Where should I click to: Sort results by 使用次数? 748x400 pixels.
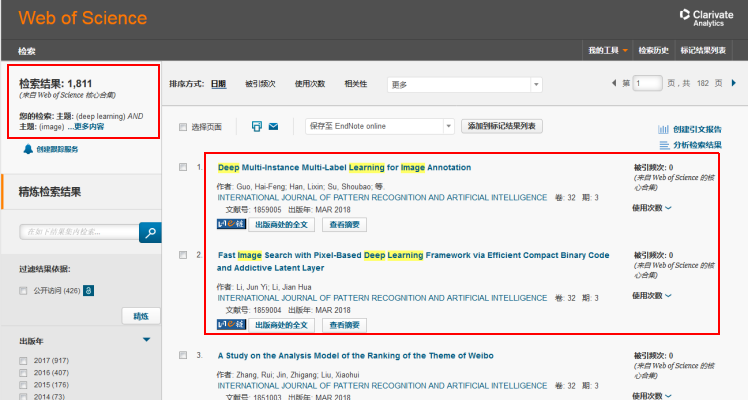(310, 84)
